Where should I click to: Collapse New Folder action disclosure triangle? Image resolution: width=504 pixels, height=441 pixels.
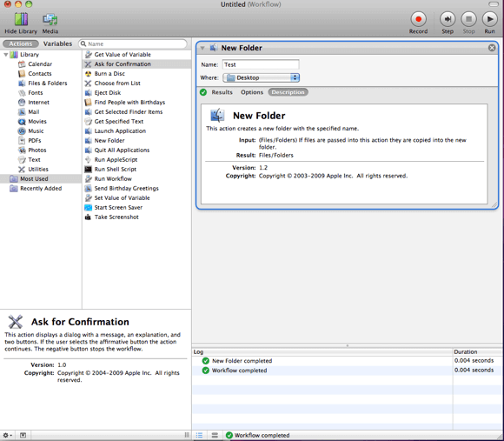(x=202, y=48)
